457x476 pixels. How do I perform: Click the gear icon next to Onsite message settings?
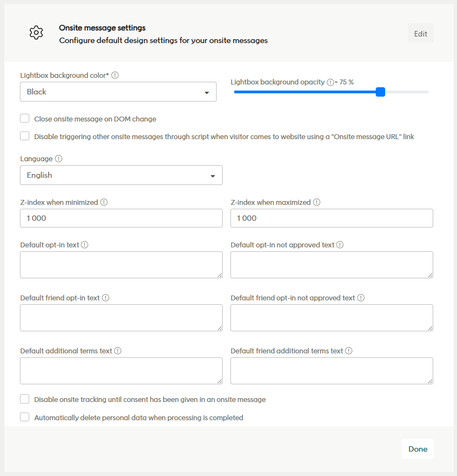[36, 33]
